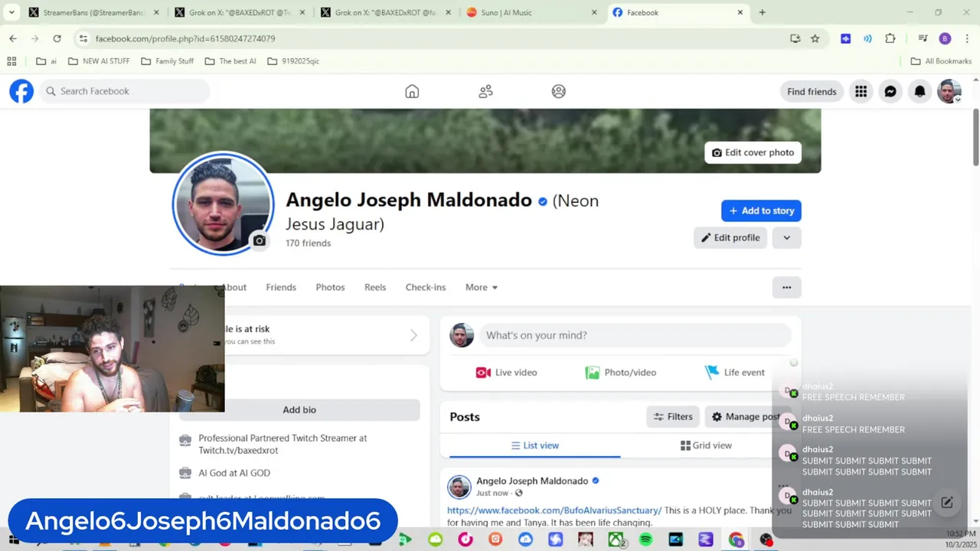Click the three-dot menu in profile tabs row
The width and height of the screenshot is (980, 551).
pyautogui.click(x=786, y=288)
